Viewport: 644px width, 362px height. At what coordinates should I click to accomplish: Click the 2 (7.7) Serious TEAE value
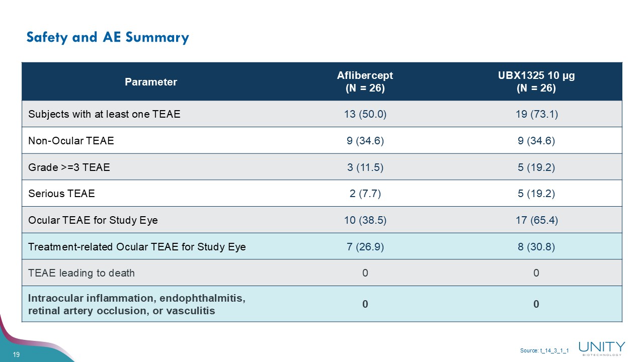pyautogui.click(x=365, y=194)
